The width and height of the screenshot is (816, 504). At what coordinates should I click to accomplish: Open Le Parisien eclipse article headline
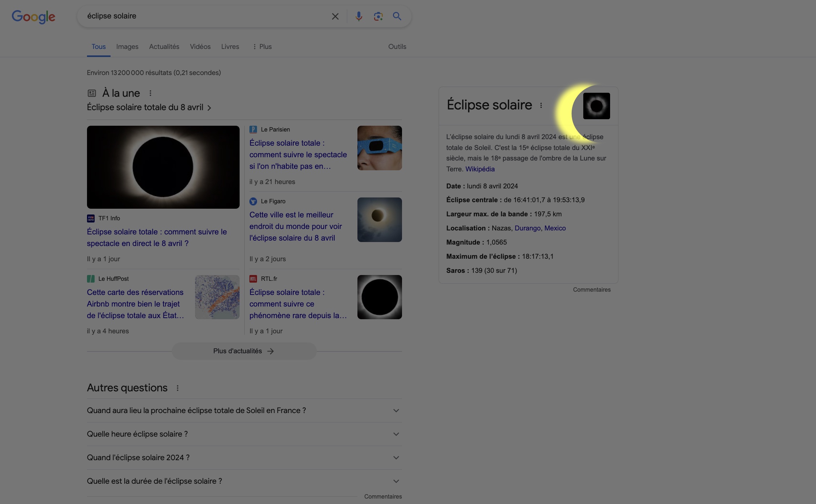pyautogui.click(x=298, y=155)
